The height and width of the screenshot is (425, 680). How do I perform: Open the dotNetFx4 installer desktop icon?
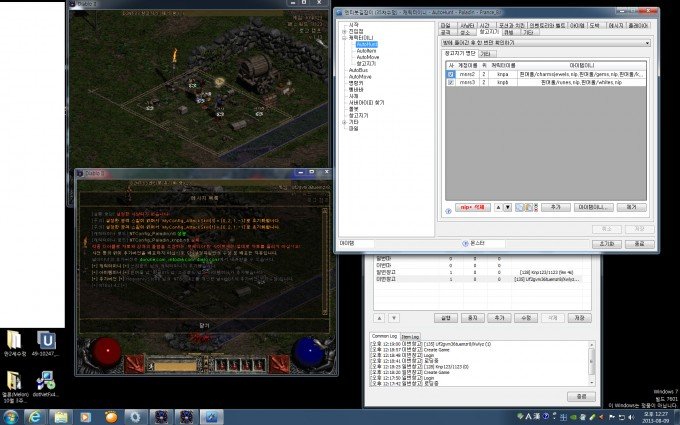click(x=46, y=384)
